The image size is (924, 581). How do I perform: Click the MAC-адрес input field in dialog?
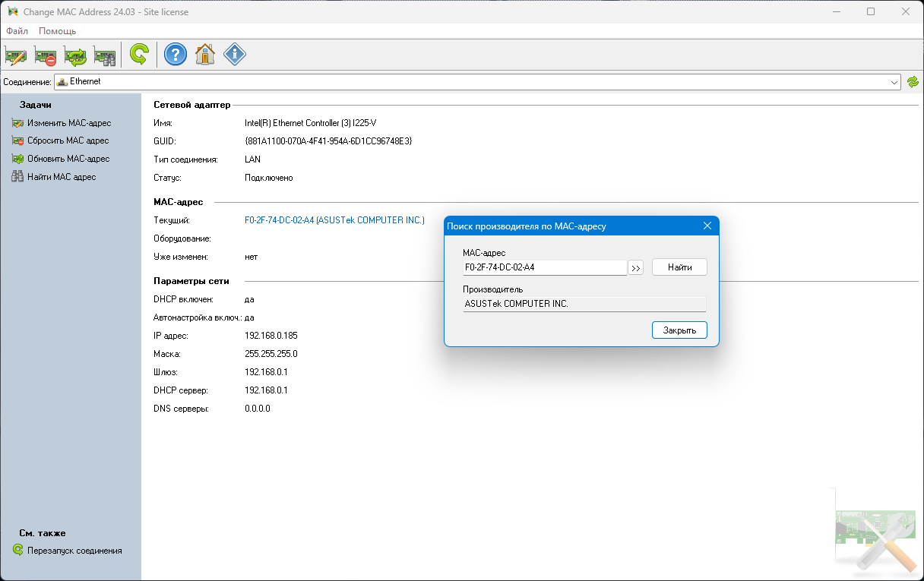click(545, 267)
